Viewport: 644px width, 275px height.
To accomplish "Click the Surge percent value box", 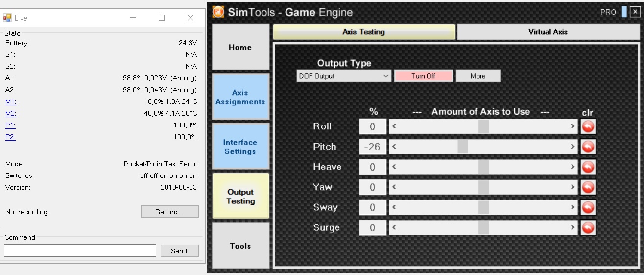I will 373,227.
